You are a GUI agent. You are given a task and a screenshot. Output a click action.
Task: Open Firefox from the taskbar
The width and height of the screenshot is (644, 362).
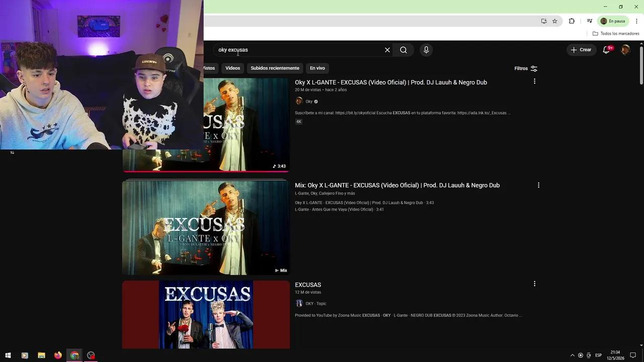tap(58, 355)
